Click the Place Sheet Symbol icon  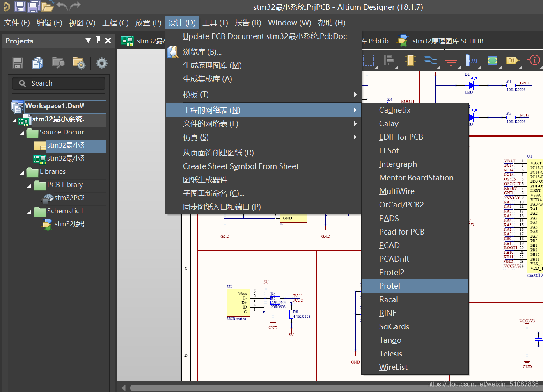[492, 61]
